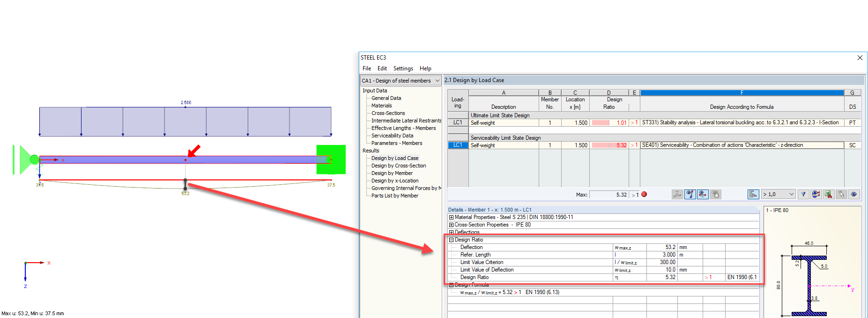The height and width of the screenshot is (318, 868).
Task: Open the CA1 - Design of steel members dropdown
Action: [401, 81]
